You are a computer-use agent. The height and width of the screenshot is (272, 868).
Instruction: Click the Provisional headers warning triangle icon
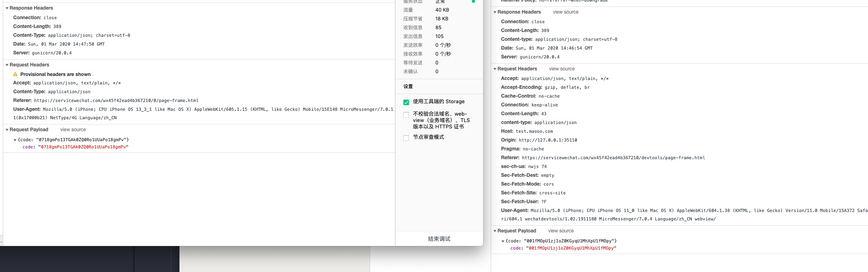point(15,74)
